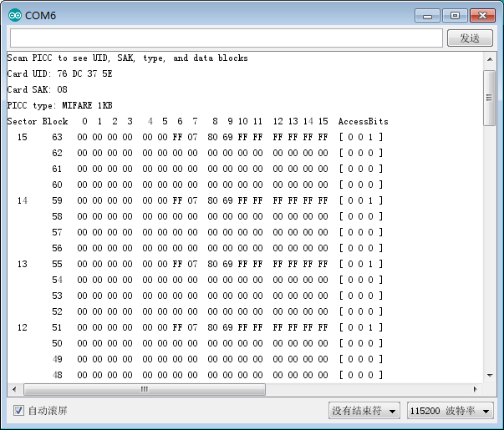Click access bits '[ 0 0 1 ]' on block 63 row
Viewport: 504px width, 430px height.
pyautogui.click(x=361, y=137)
